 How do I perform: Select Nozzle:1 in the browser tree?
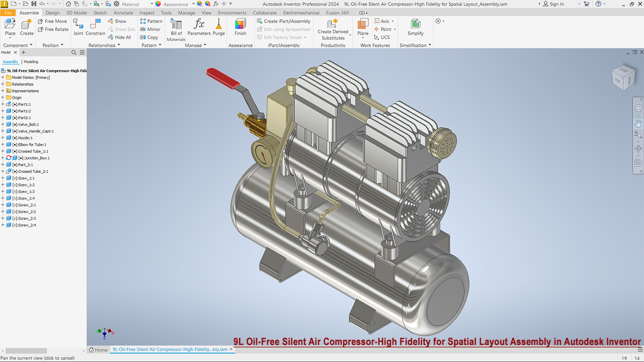click(19, 138)
